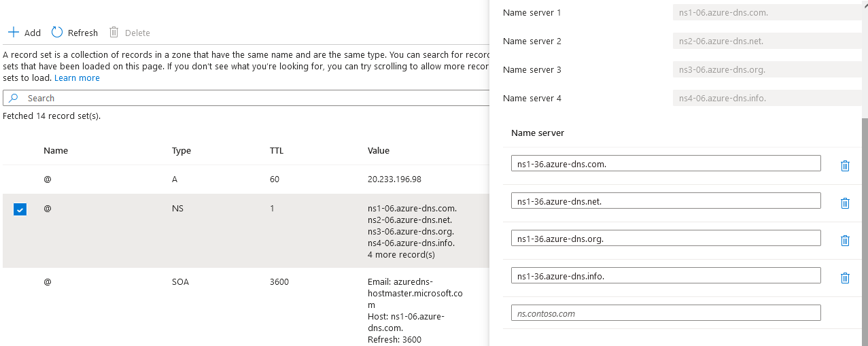The width and height of the screenshot is (868, 346).
Task: Refresh the record set list
Action: pyautogui.click(x=75, y=33)
